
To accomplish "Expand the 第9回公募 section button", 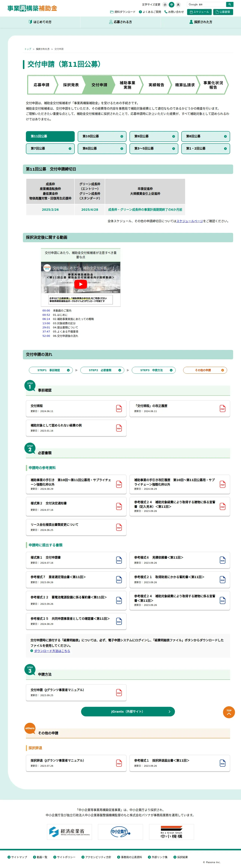I will [x=154, y=136].
